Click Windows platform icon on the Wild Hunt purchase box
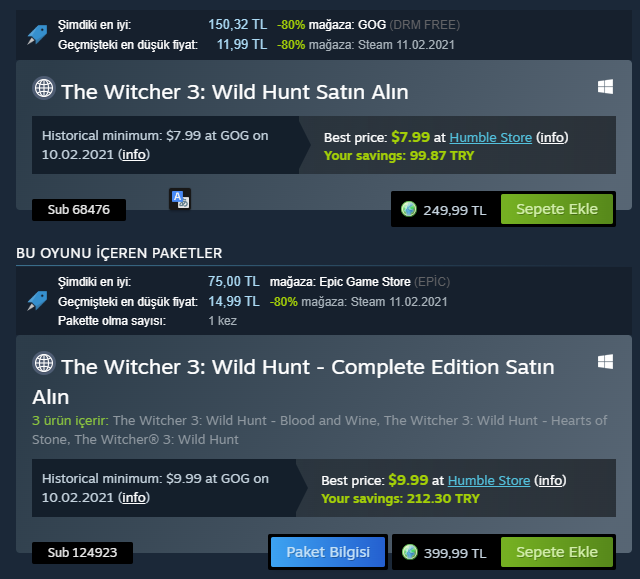 point(605,87)
